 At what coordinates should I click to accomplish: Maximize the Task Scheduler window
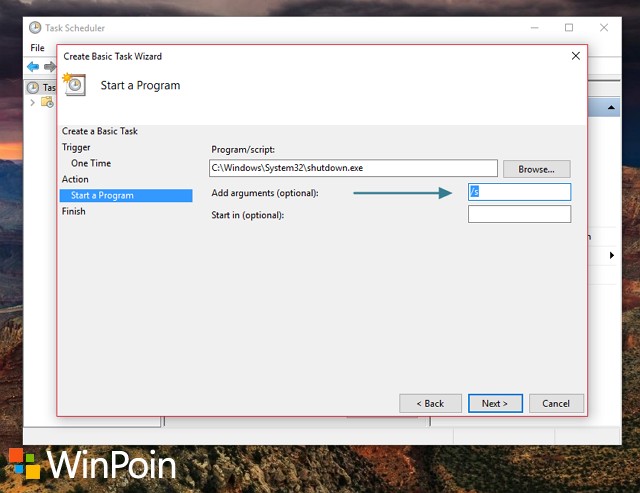pos(569,27)
